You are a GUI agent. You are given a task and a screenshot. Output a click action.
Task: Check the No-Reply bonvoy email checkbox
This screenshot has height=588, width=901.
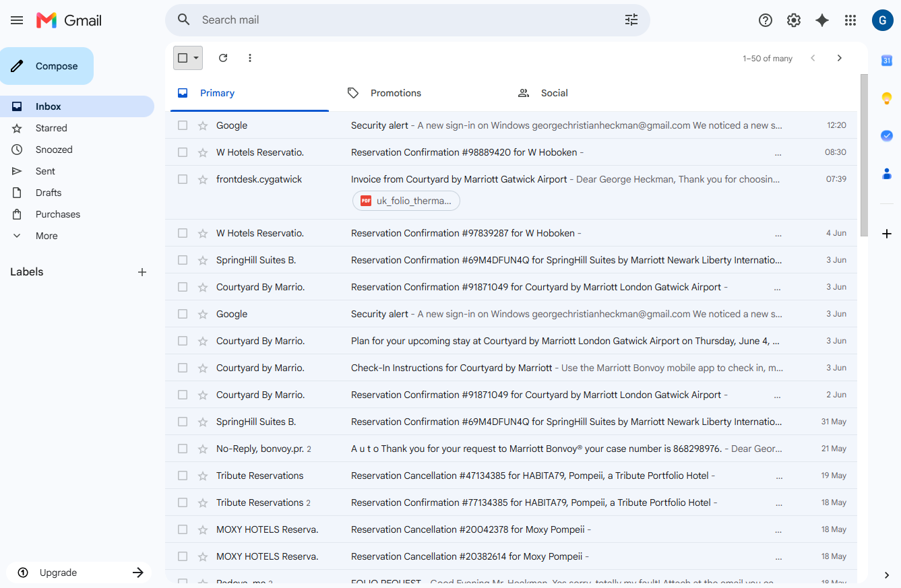[183, 449]
